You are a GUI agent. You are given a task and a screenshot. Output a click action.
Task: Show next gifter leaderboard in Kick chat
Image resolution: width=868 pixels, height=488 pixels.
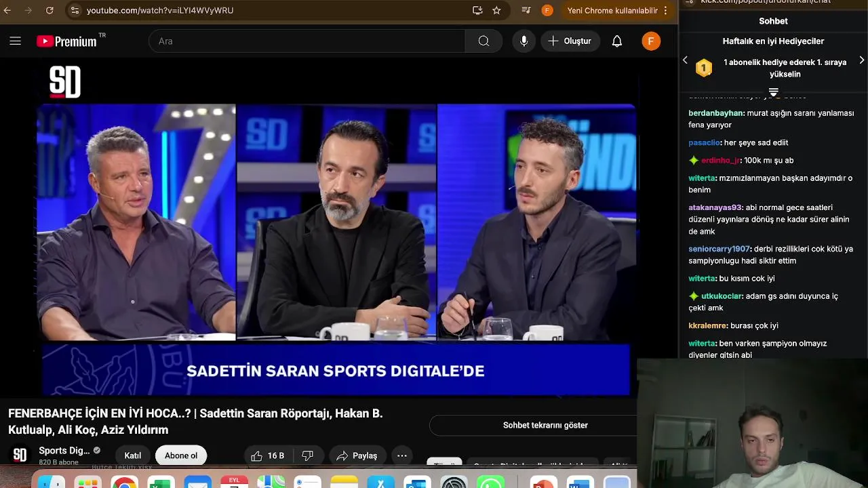(x=862, y=60)
